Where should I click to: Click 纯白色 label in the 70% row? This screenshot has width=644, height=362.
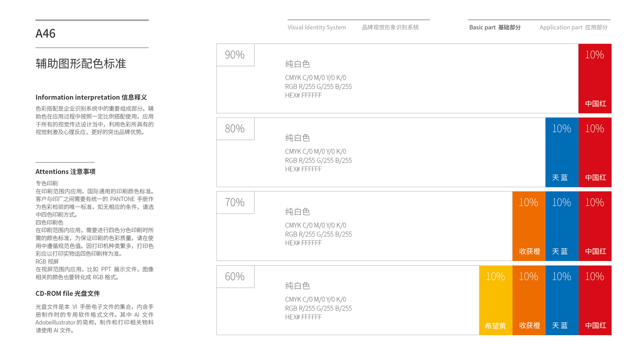coord(297,212)
